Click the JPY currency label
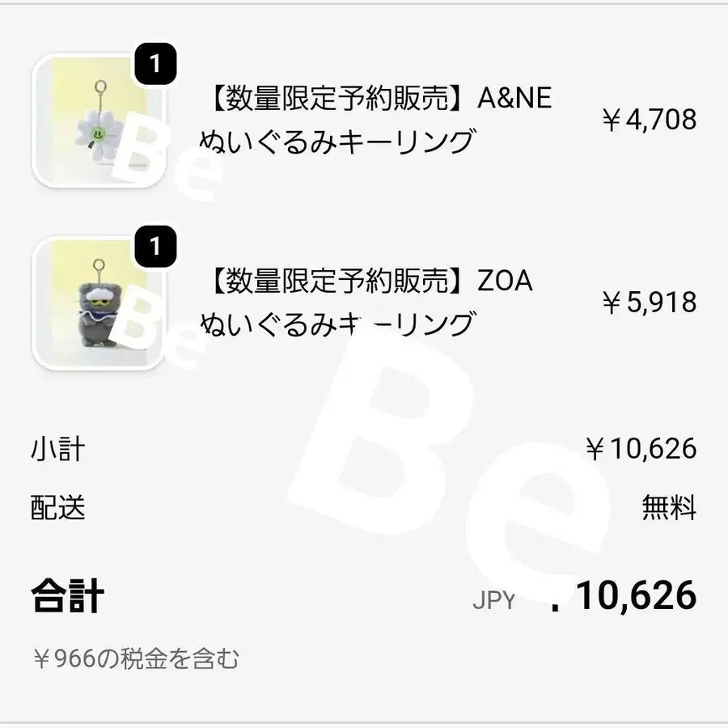The height and width of the screenshot is (728, 728). (x=493, y=600)
